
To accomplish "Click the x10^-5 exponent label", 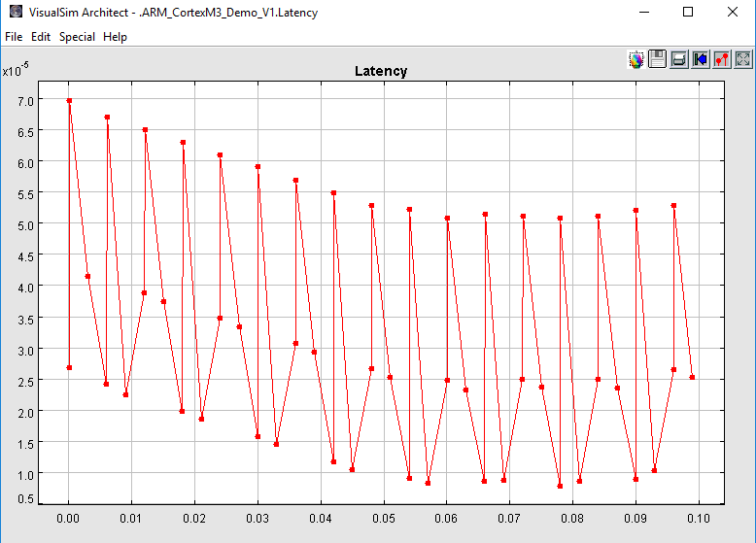I will [x=15, y=71].
